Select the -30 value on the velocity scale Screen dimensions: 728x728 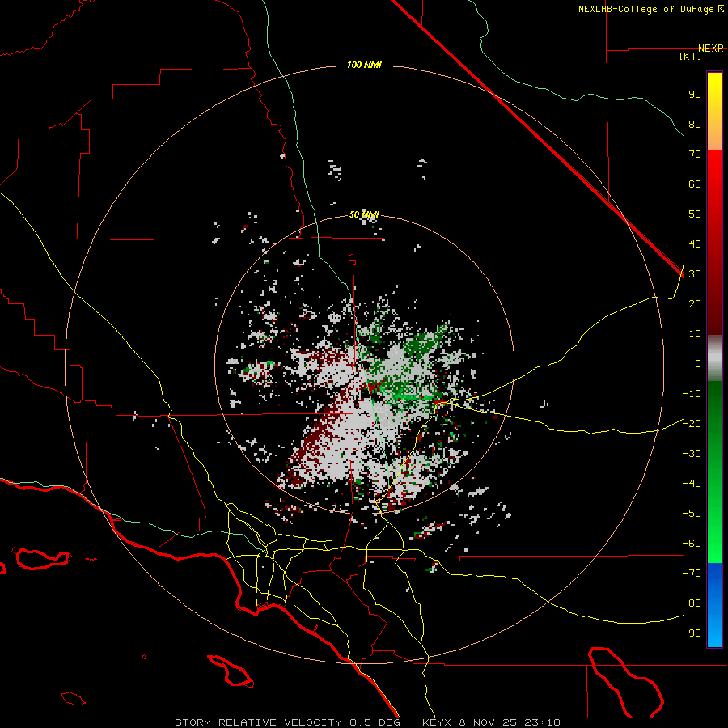[x=692, y=454]
